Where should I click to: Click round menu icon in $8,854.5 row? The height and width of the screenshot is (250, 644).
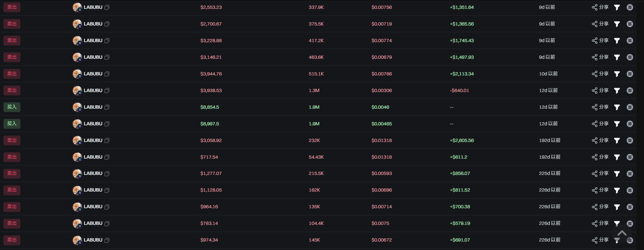630,107
